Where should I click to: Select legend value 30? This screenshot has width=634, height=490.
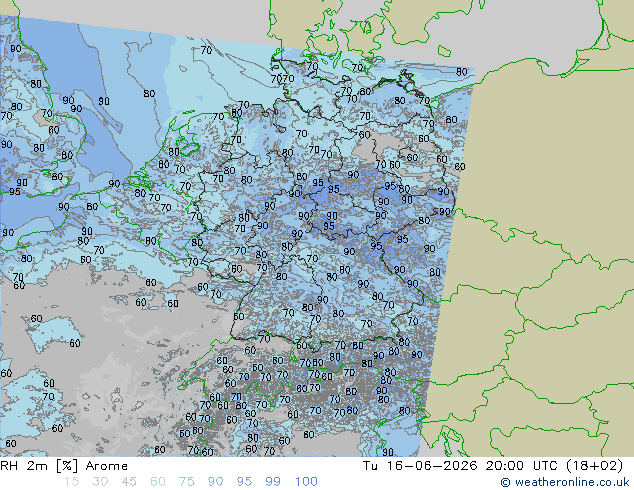point(100,482)
